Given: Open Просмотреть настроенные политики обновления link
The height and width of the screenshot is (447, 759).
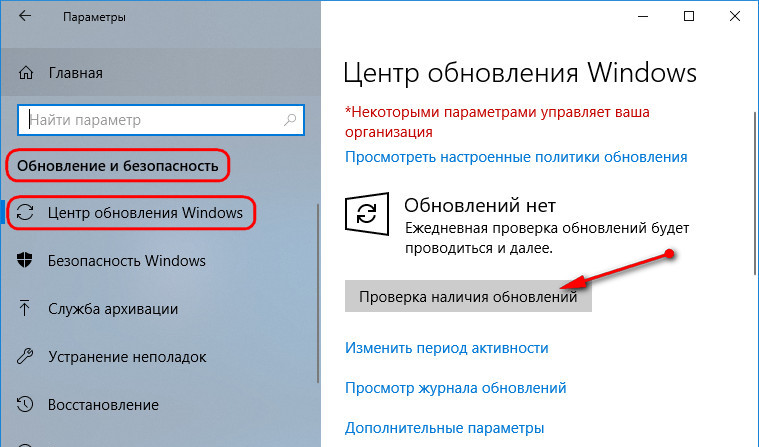Looking at the screenshot, I should click(516, 157).
